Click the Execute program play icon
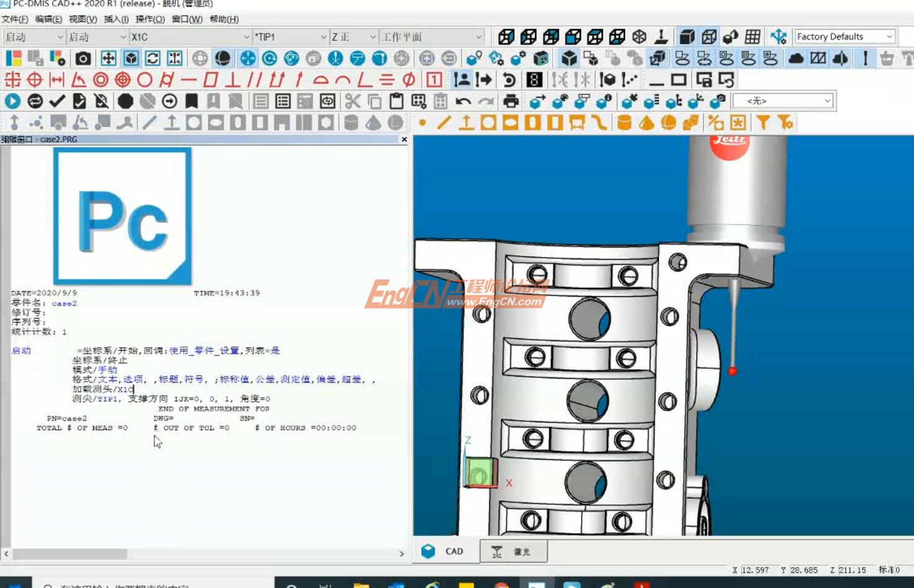 pyautogui.click(x=12, y=101)
